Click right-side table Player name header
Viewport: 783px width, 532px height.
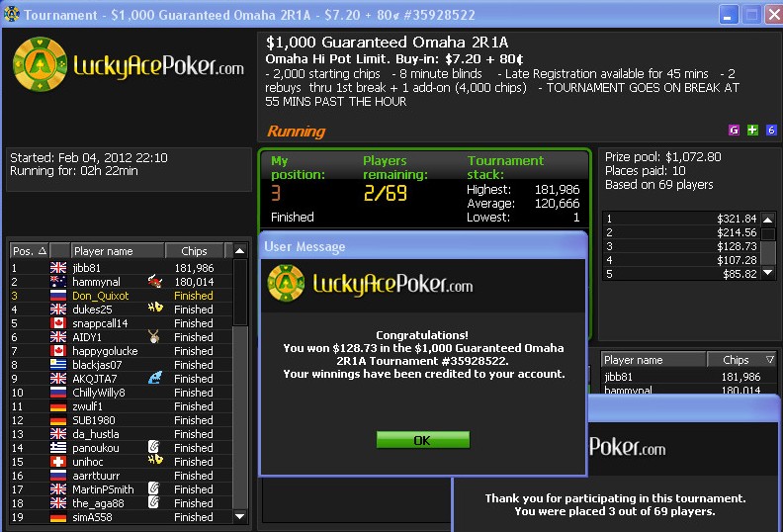[x=653, y=360]
